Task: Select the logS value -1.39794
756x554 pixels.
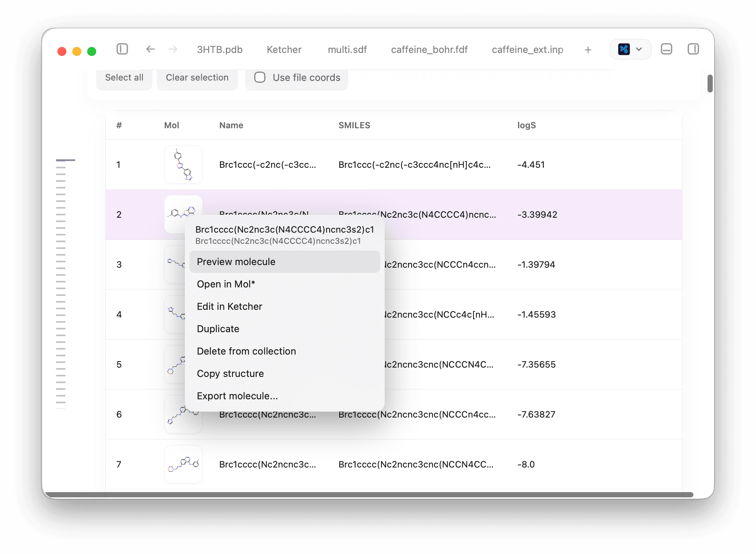Action: (536, 265)
